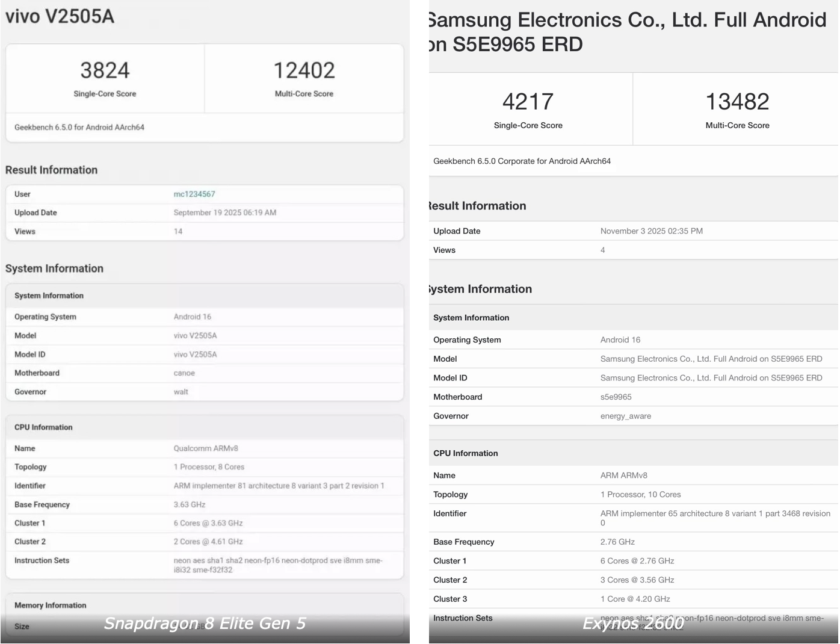The width and height of the screenshot is (840, 644).
Task: Click the Snapdragon 8 Elite Gen 5 caption
Action: (x=204, y=624)
